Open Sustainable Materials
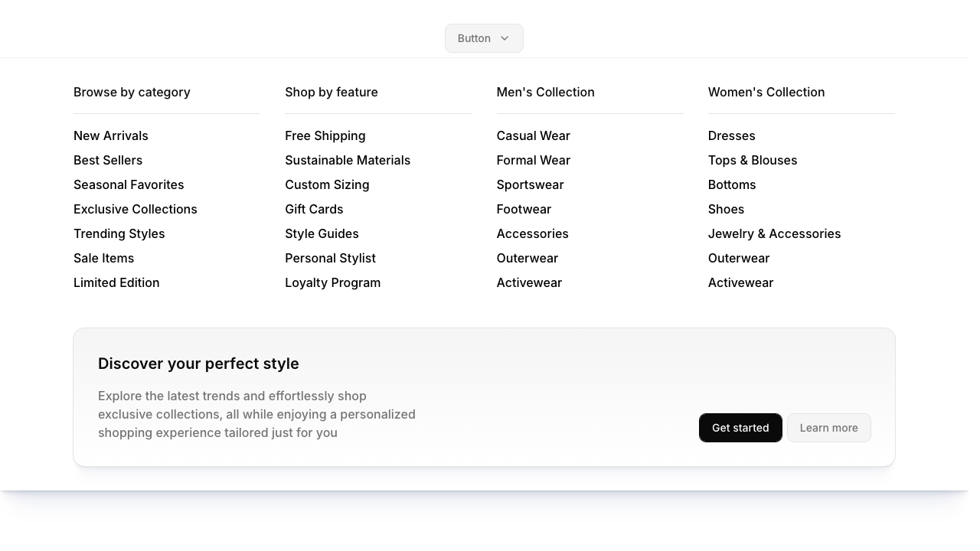Viewport: 980px width, 551px height. [348, 160]
